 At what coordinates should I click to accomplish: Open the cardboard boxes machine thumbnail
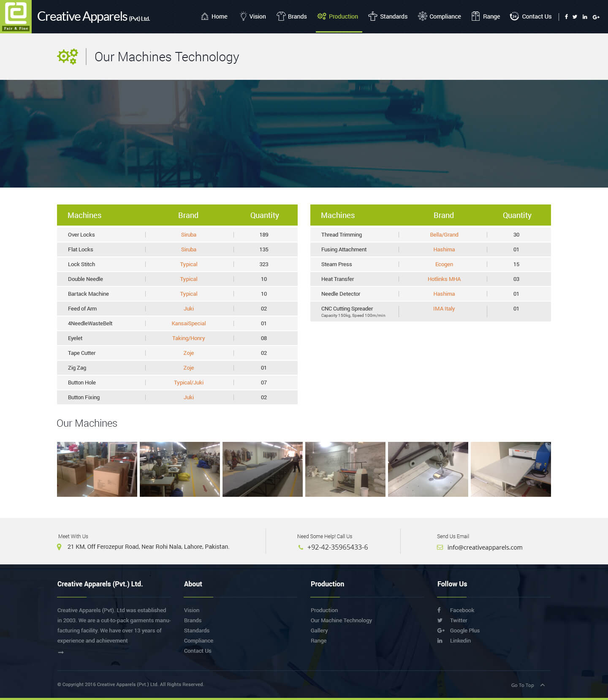97,469
